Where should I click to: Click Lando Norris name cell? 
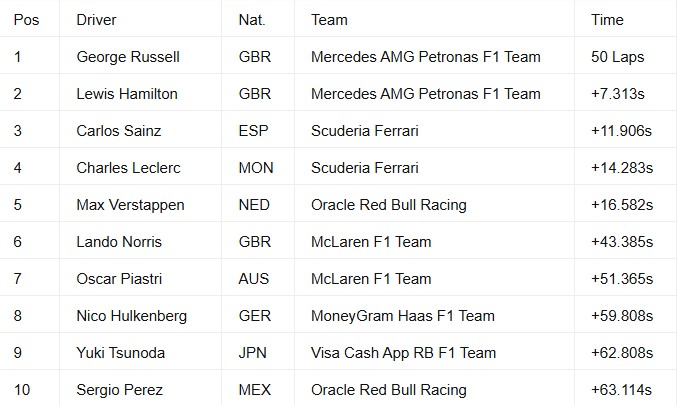140,242
